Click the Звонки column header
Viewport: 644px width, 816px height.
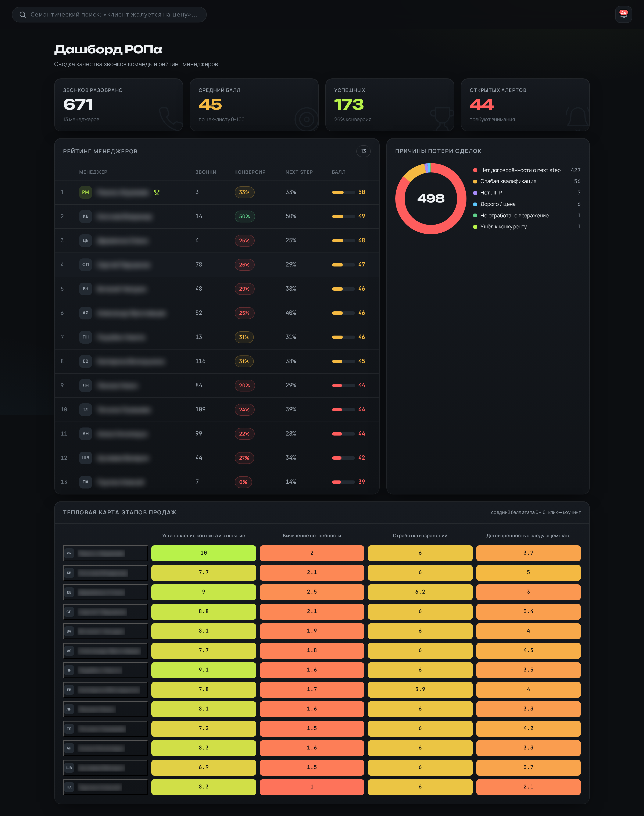[x=206, y=172]
